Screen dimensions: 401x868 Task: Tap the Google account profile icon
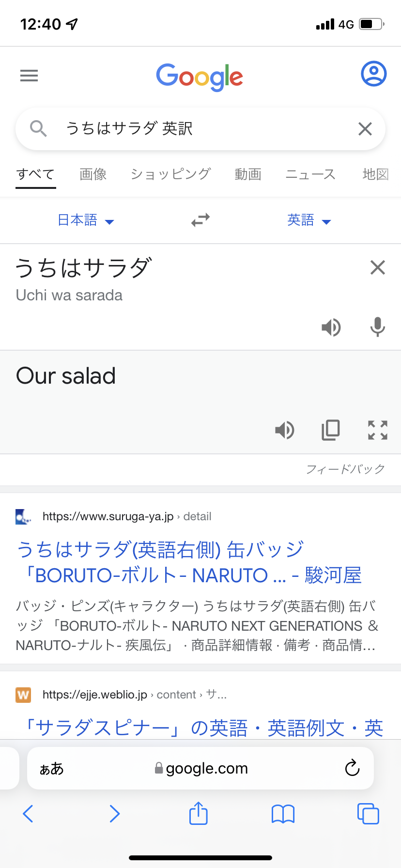click(373, 74)
